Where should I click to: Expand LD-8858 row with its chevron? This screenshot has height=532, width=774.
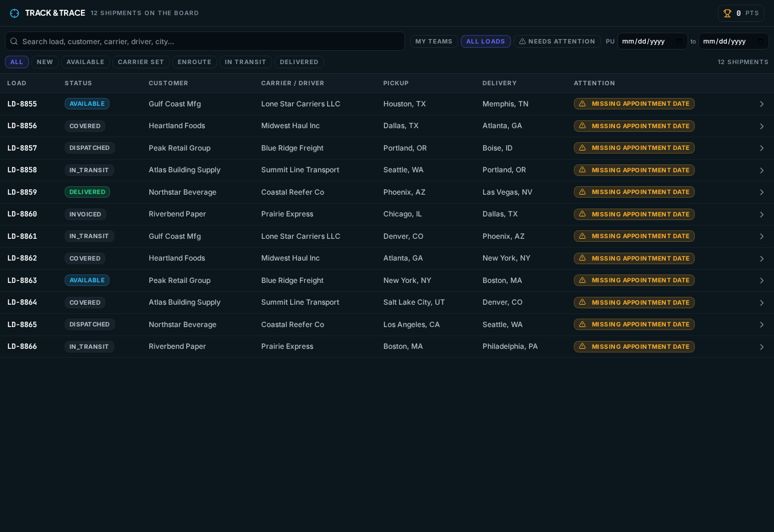click(762, 170)
